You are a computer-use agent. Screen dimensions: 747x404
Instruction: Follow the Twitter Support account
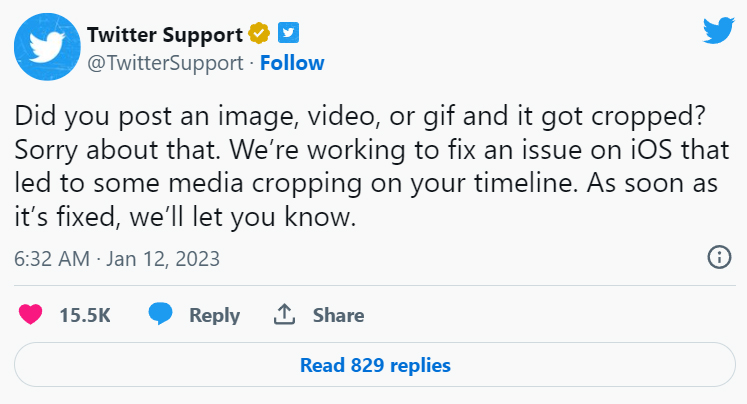292,63
